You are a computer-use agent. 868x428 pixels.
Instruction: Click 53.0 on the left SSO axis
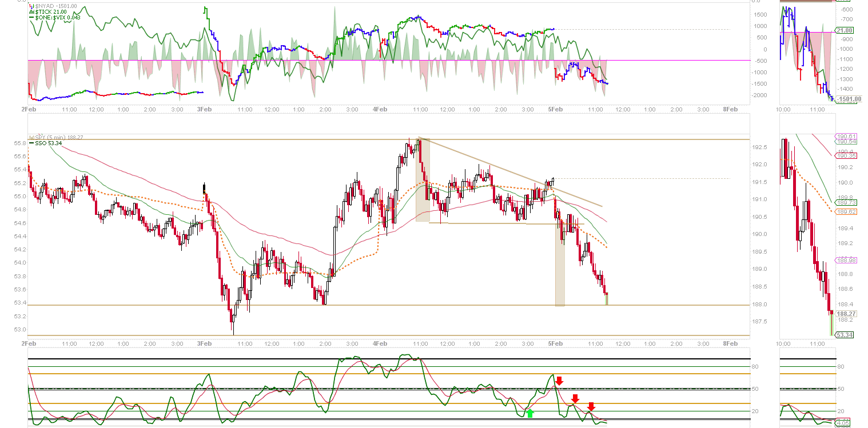click(20, 329)
